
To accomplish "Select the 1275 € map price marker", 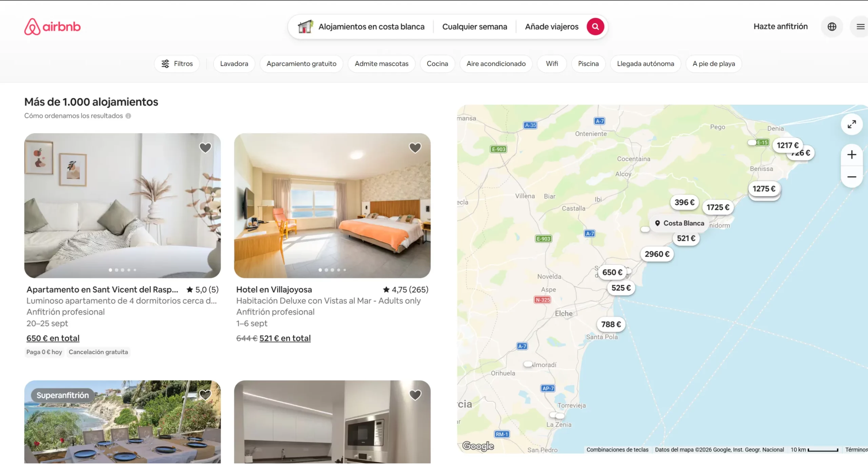I will tap(764, 189).
